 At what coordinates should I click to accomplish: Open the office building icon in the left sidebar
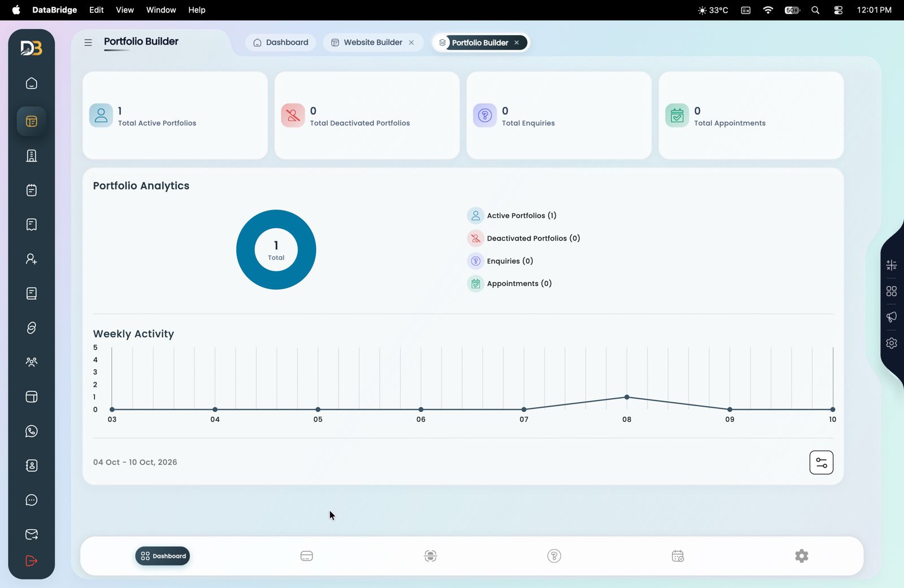click(32, 156)
